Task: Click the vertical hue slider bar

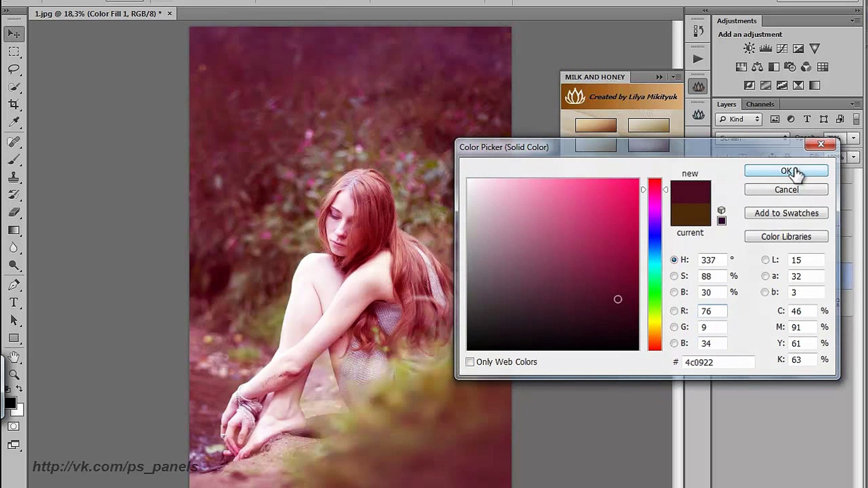Action: (x=655, y=264)
